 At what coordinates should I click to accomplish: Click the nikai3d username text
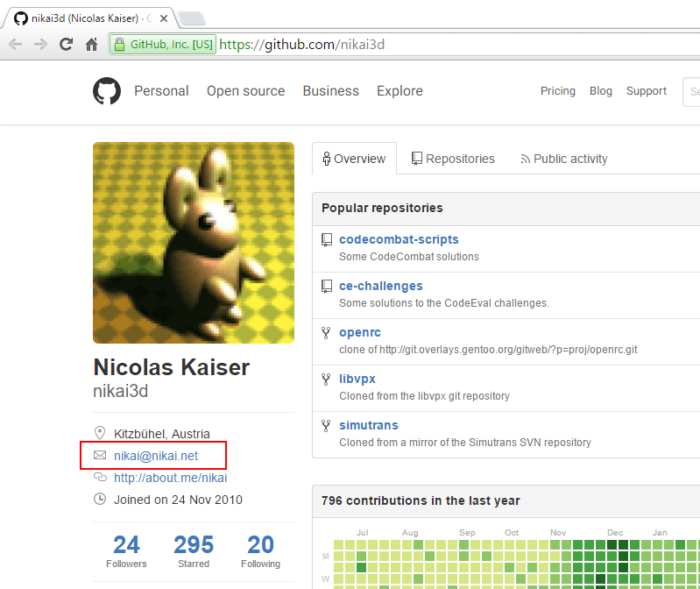(121, 391)
